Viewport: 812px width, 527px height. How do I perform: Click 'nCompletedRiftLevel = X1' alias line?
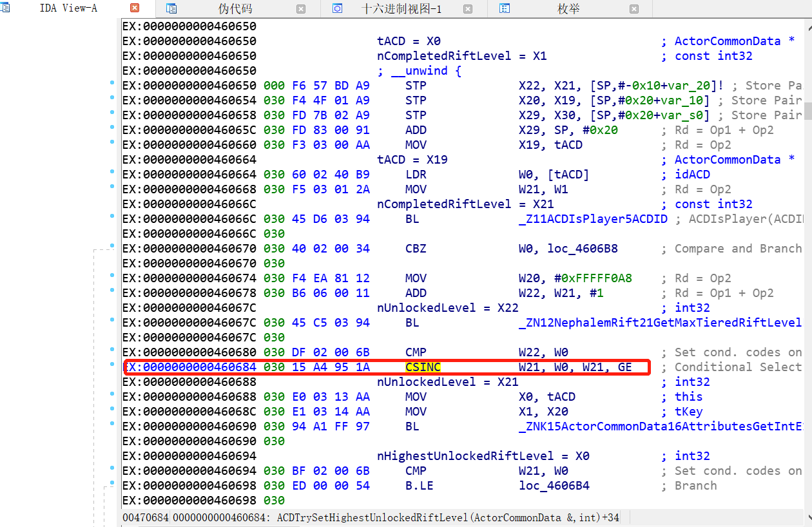click(461, 56)
